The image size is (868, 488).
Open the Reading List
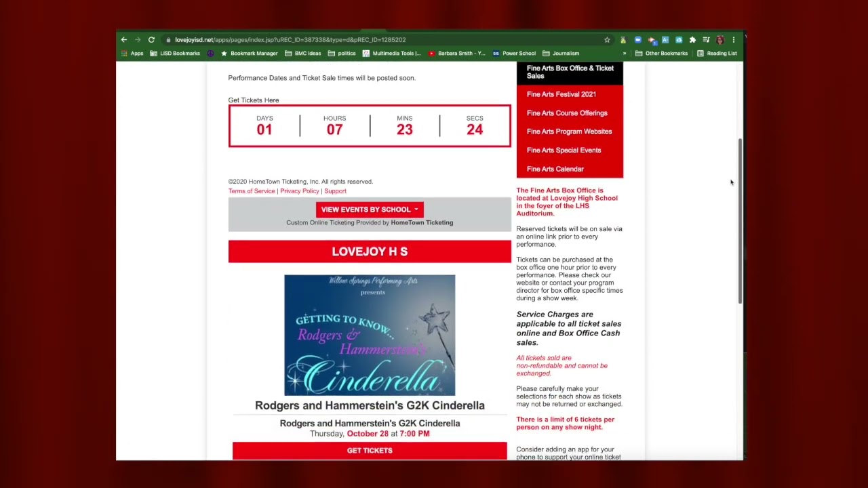click(717, 54)
